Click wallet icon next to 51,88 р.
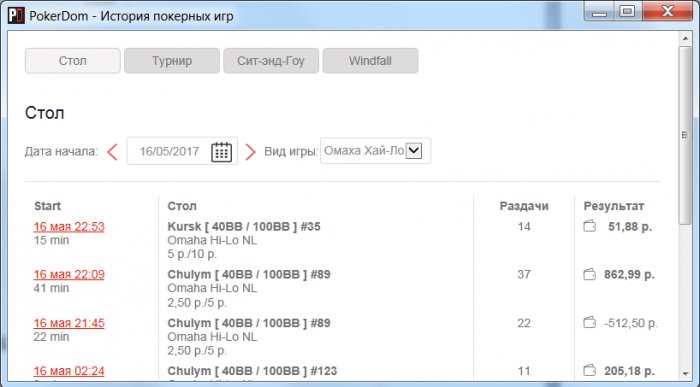 click(590, 226)
